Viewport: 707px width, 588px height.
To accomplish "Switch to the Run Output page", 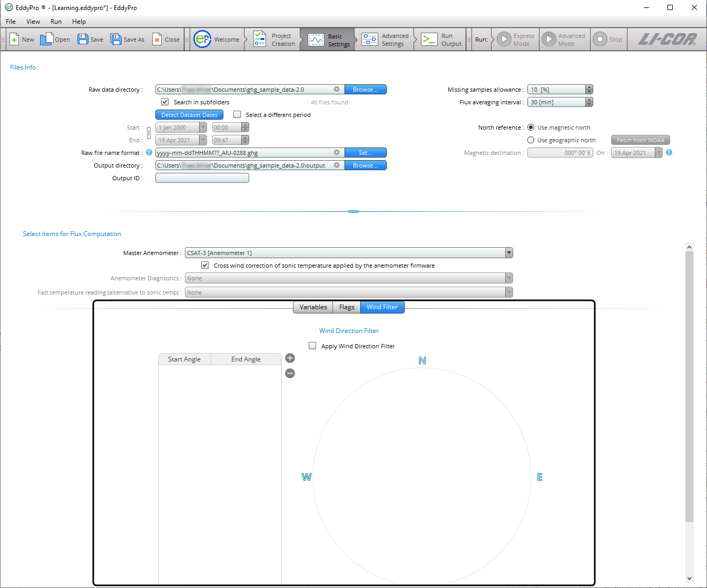I will click(441, 40).
